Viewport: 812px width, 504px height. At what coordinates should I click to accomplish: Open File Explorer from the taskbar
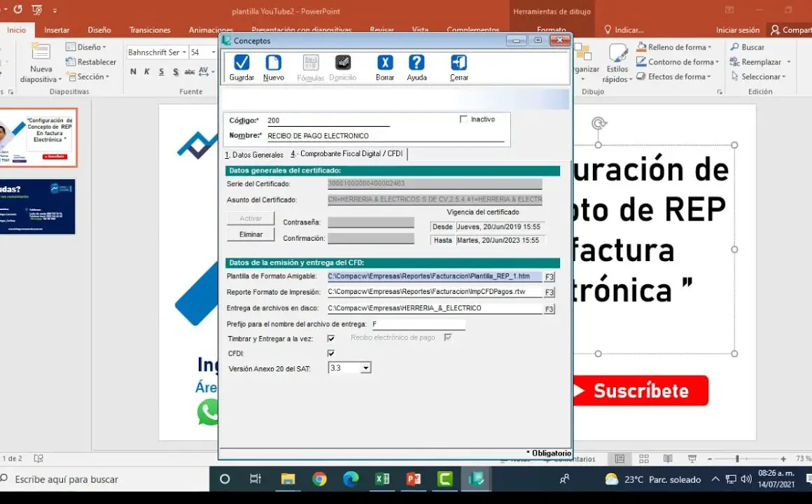tap(288, 479)
